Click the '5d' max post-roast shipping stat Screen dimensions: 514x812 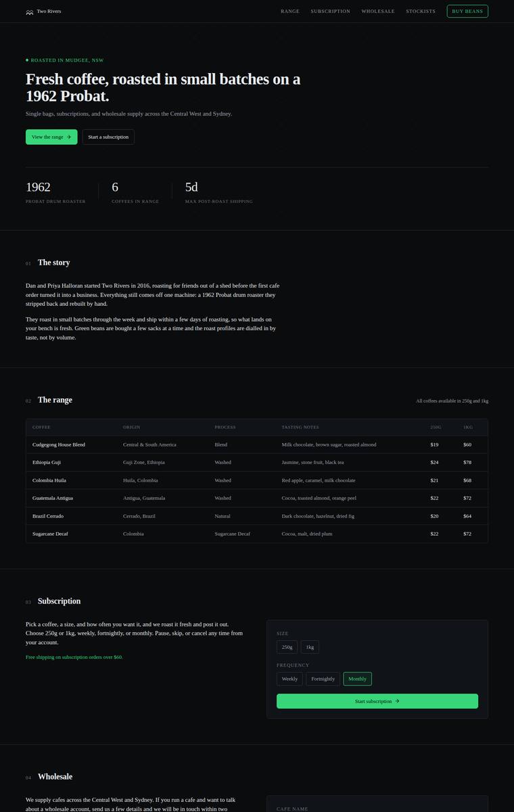(218, 192)
